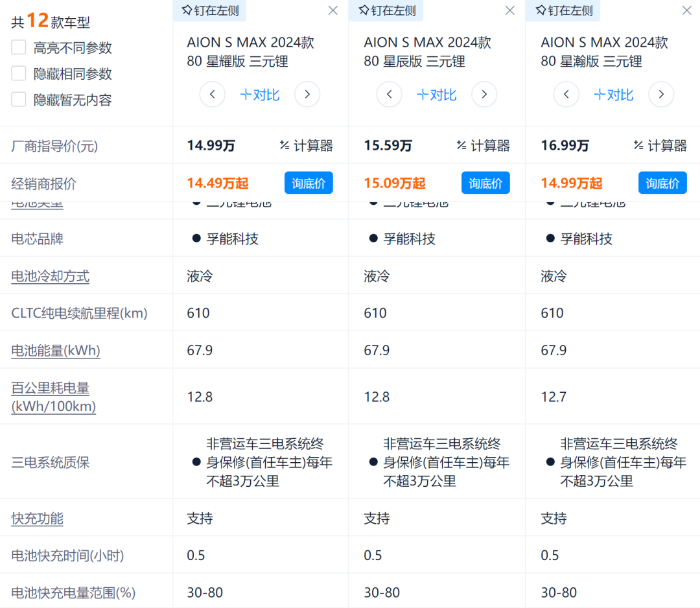
Task: Toggle the 隐藏相同参数 checkbox
Action: pyautogui.click(x=19, y=74)
